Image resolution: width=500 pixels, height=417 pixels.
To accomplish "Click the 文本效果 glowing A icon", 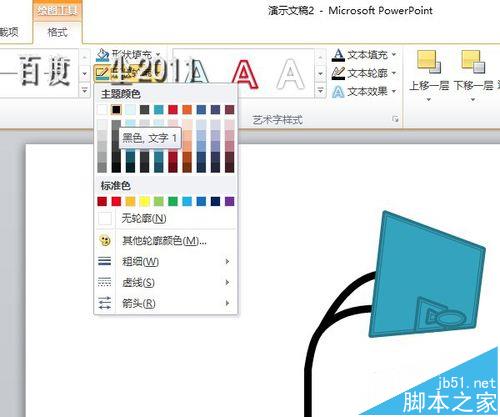I will [338, 91].
